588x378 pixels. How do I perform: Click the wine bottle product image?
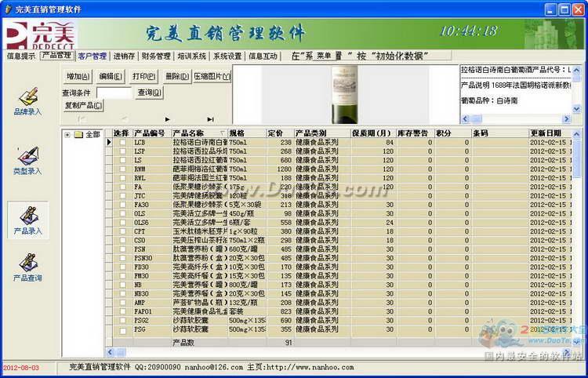tap(344, 94)
